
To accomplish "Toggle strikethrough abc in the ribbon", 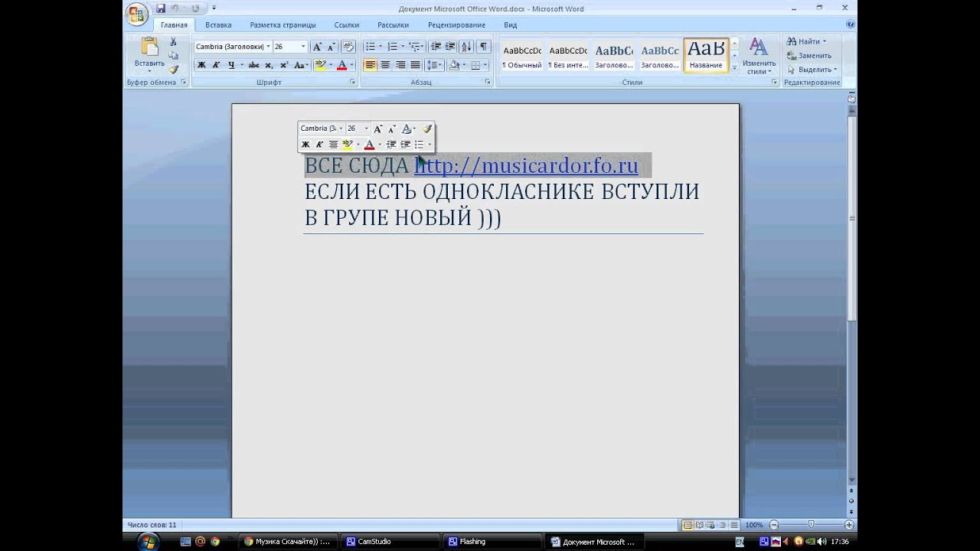I will [253, 65].
